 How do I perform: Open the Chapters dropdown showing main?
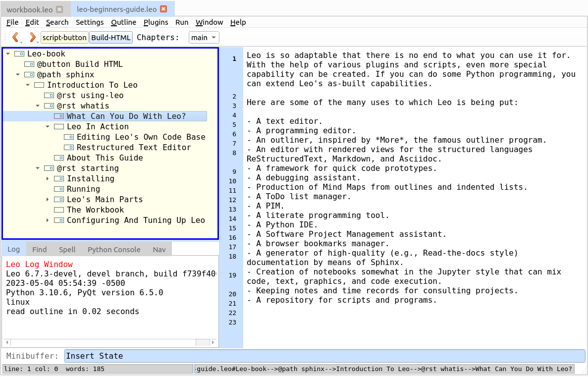click(x=204, y=38)
